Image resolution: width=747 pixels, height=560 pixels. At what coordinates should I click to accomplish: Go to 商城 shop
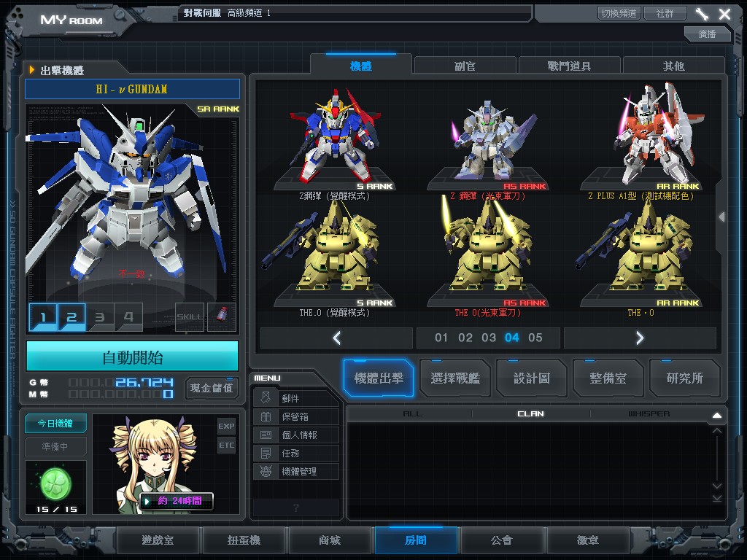(x=330, y=540)
